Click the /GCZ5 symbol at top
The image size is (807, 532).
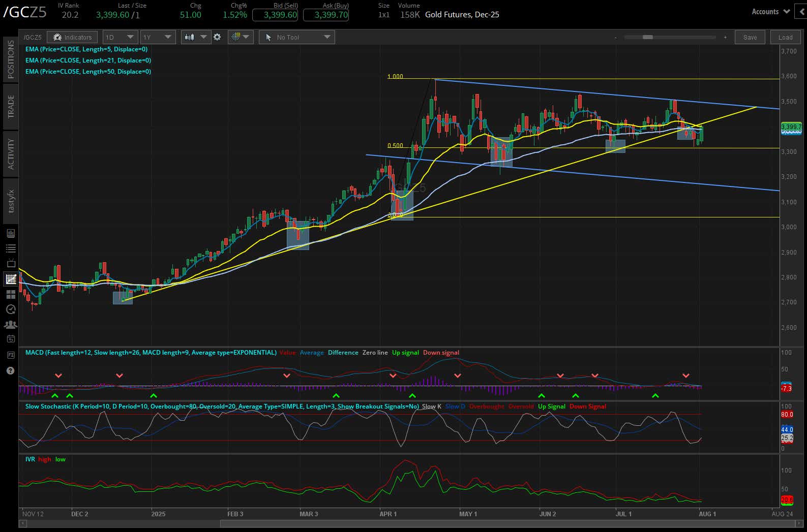point(25,13)
